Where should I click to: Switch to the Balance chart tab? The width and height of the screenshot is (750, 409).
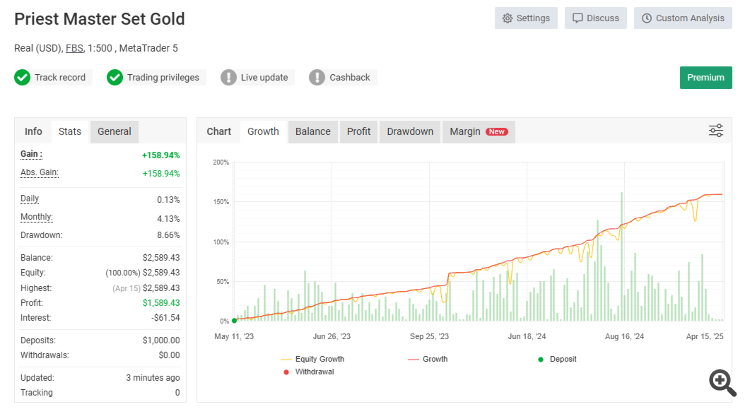coord(313,132)
